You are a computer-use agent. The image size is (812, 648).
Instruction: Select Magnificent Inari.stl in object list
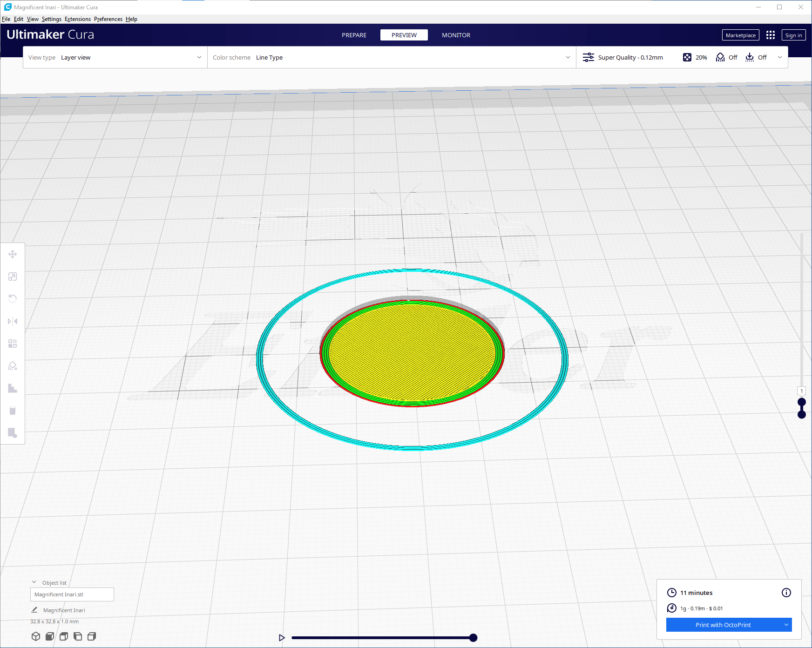72,594
